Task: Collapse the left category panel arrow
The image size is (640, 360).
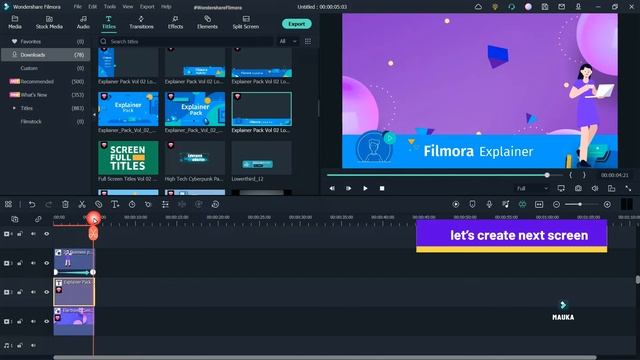Action: click(94, 115)
